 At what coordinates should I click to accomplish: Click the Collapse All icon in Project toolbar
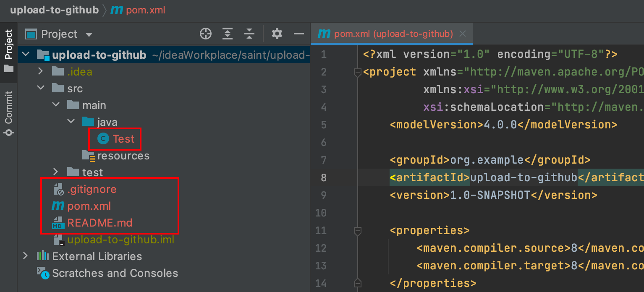point(249,34)
